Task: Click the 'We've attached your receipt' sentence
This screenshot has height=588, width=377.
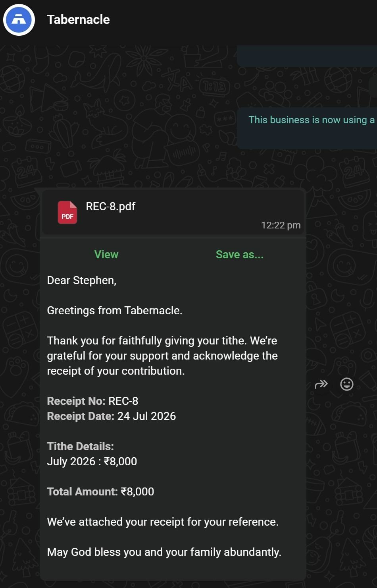Action: click(x=163, y=522)
